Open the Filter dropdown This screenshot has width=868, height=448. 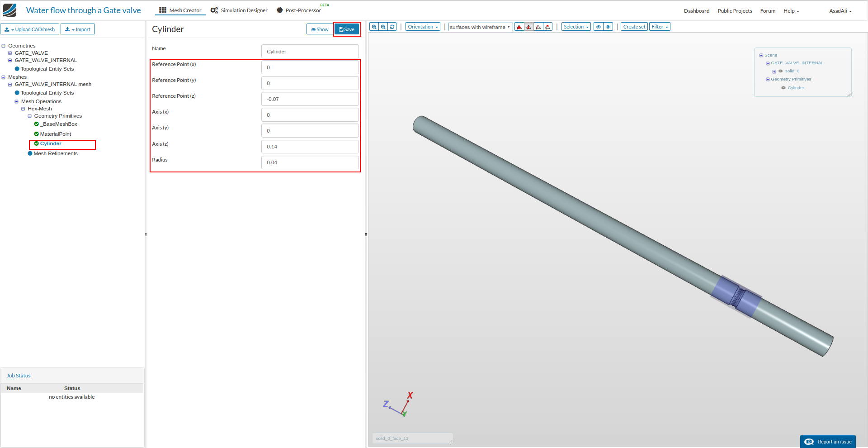click(x=660, y=27)
